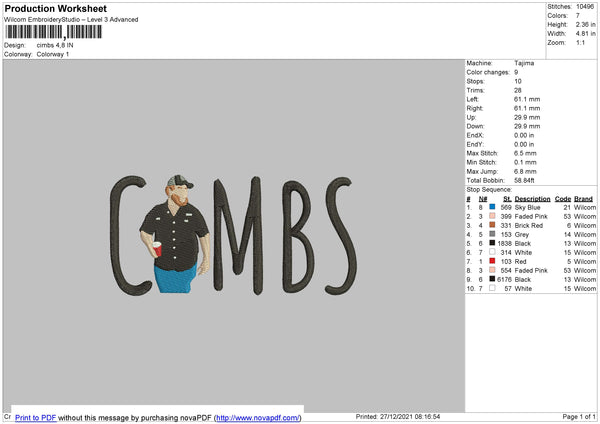Pick the Brick Red thread swatch
Viewport: 600px width, 424px height.
pyautogui.click(x=492, y=225)
